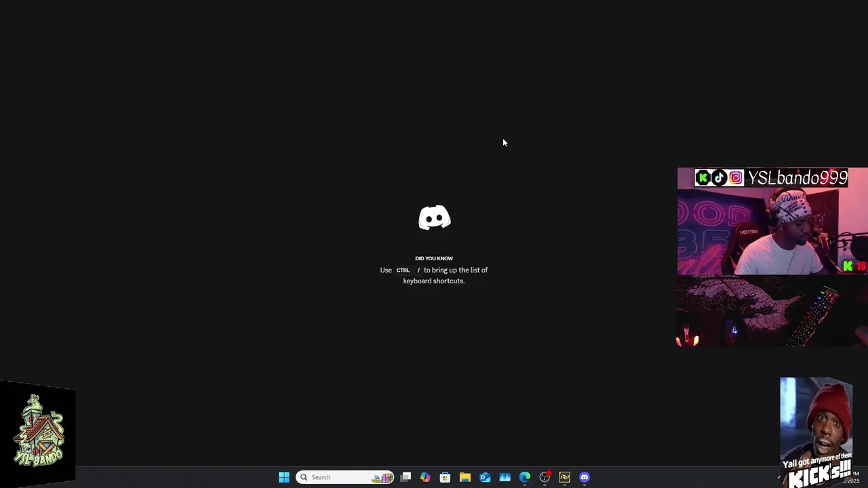
Task: Open Task View from the taskbar
Action: (x=406, y=477)
